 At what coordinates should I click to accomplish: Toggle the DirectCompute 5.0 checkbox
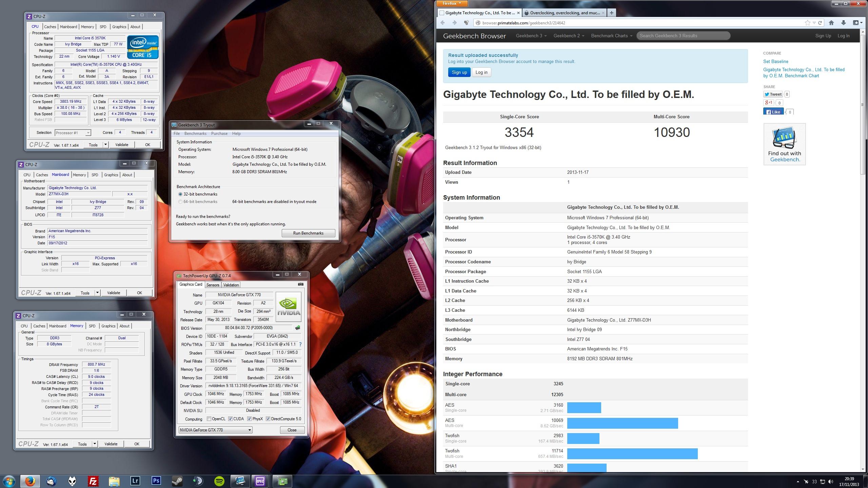coord(268,419)
